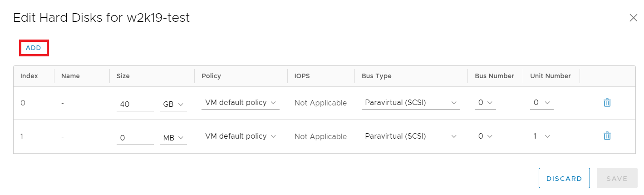Click ADD to add a new disk

coord(34,48)
